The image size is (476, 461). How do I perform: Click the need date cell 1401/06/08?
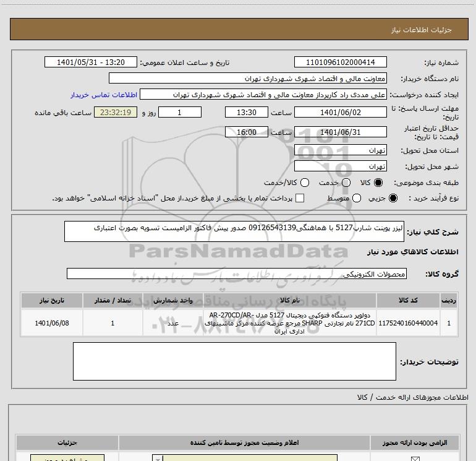click(51, 323)
